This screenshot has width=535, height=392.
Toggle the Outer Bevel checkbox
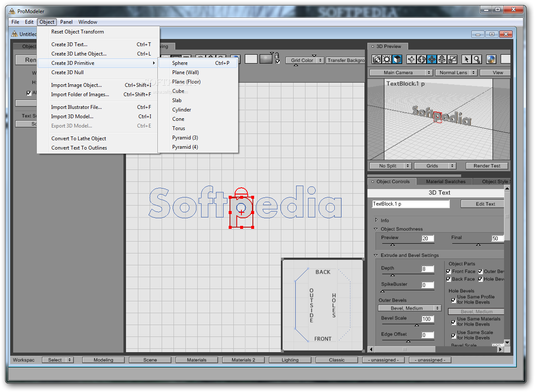480,272
